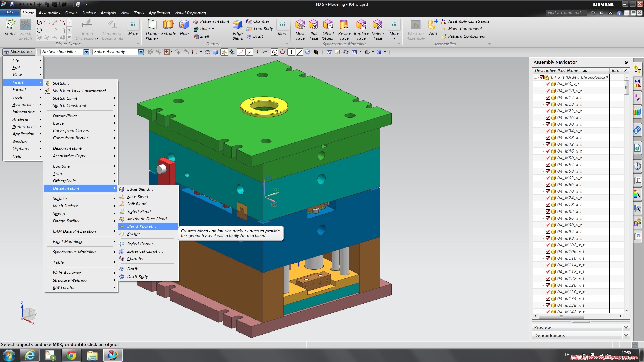644x362 pixels.
Task: Open Google Chrome from the taskbar
Action: pyautogui.click(x=71, y=355)
